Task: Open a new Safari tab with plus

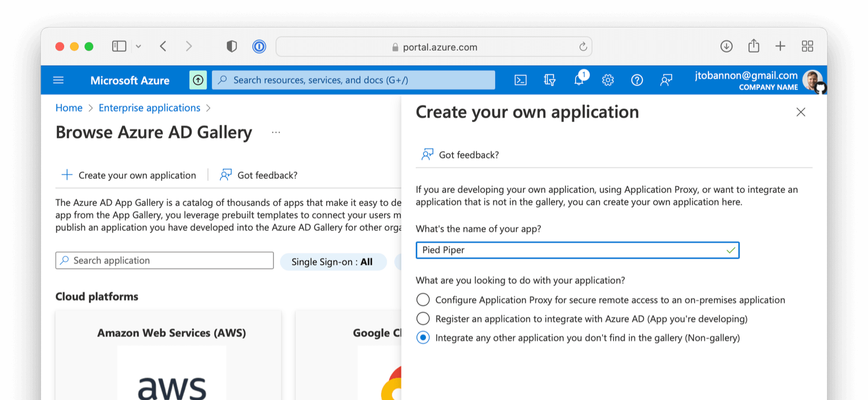Action: coord(780,47)
